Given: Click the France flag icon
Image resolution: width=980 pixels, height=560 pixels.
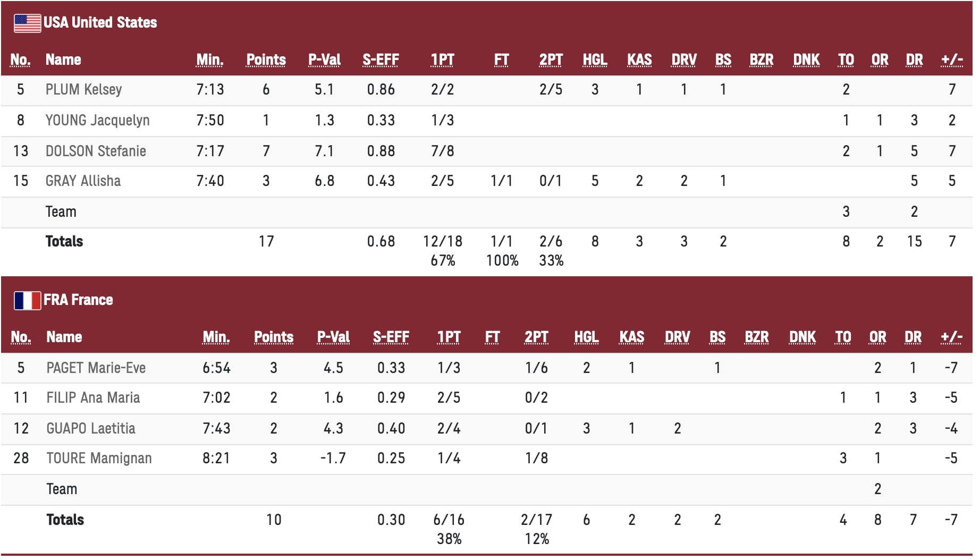Looking at the screenshot, I should [x=27, y=300].
